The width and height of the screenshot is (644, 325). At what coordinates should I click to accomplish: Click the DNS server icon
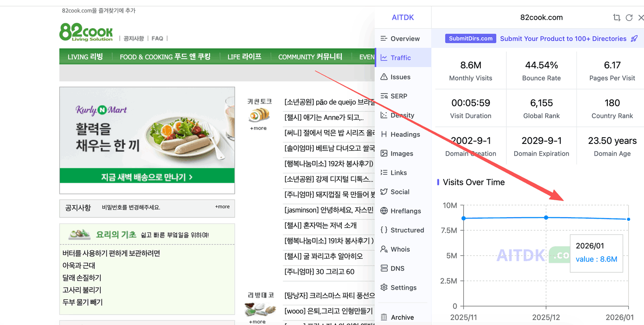point(384,268)
